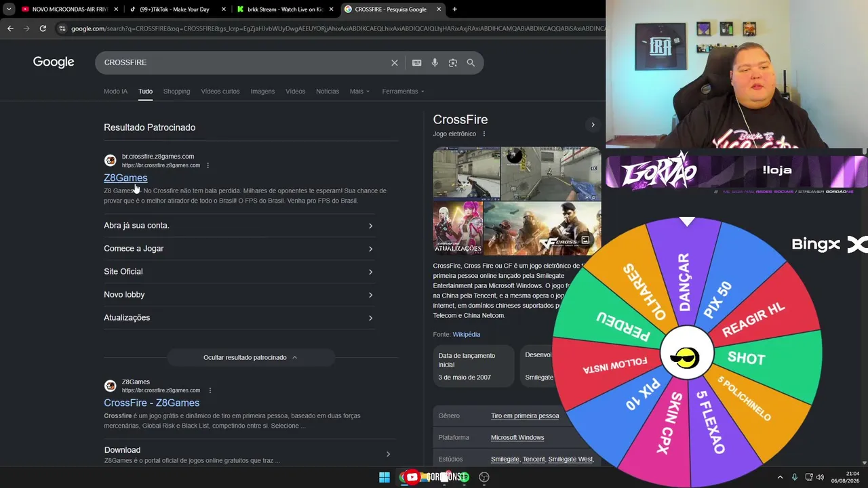Open more images icon on soldiers thumbnail
The height and width of the screenshot is (488, 868).
585,239
